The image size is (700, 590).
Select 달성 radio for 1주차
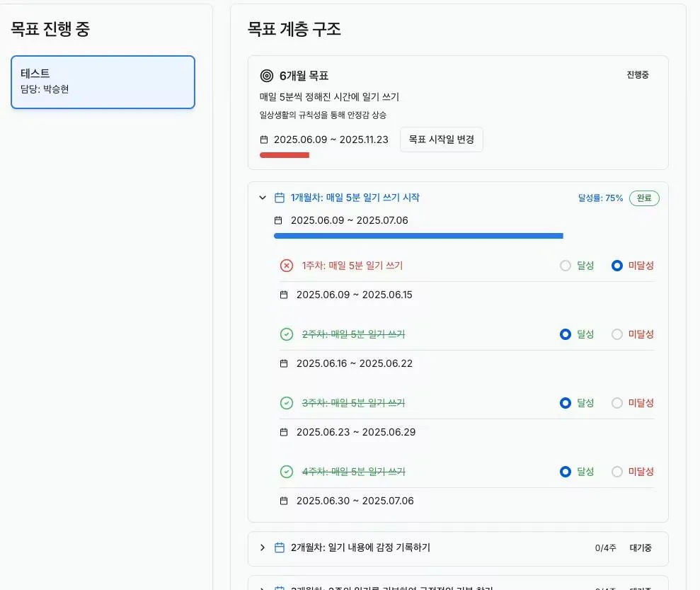(x=565, y=266)
